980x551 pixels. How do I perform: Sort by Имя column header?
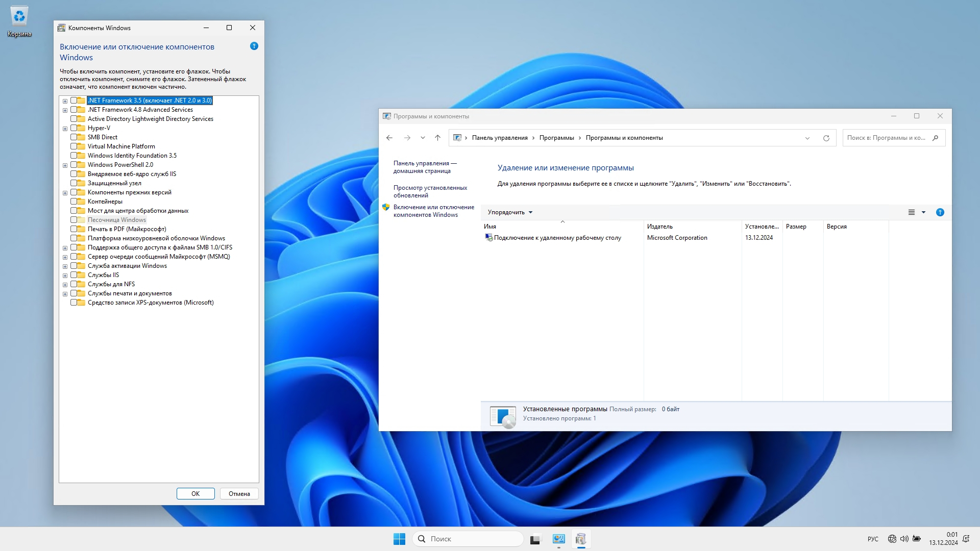click(x=562, y=227)
